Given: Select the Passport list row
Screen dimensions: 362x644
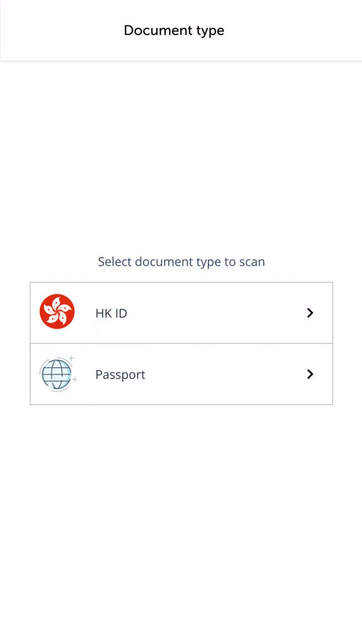Looking at the screenshot, I should (181, 374).
